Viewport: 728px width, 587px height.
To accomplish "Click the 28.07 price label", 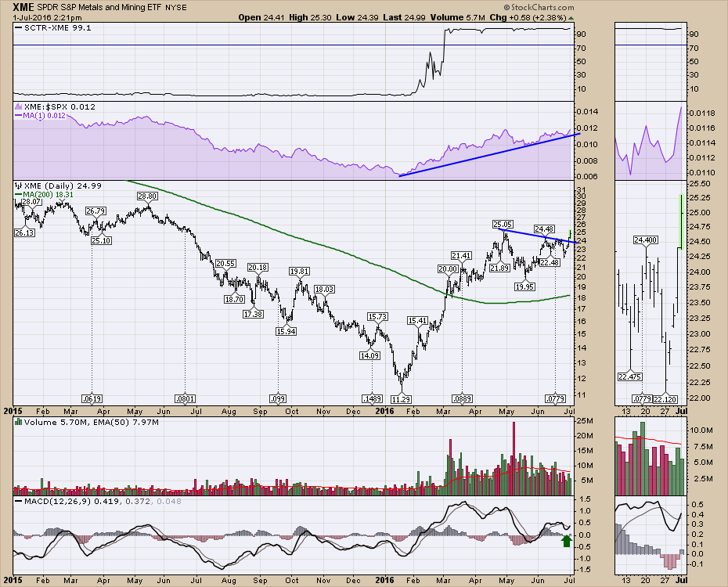I will click(x=31, y=202).
